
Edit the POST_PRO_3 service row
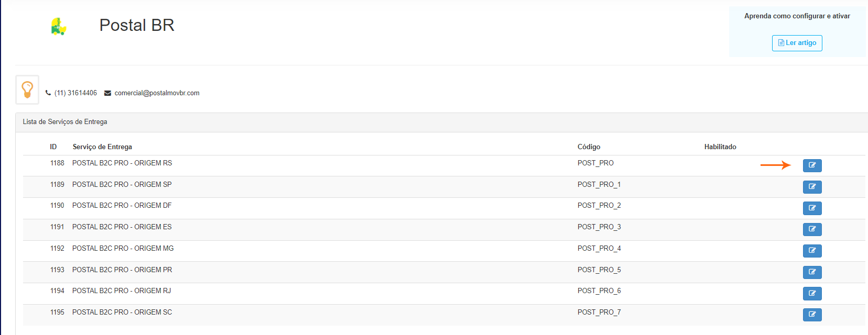click(812, 229)
